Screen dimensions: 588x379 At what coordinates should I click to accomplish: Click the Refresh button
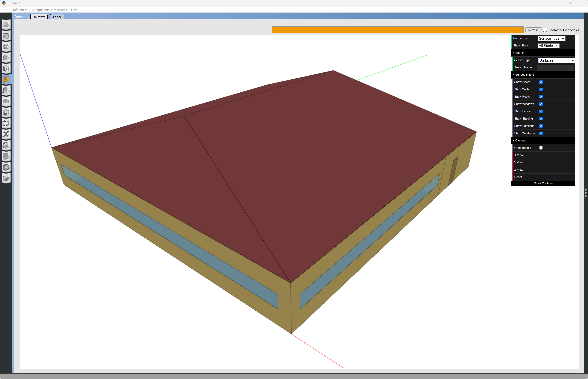coord(533,30)
